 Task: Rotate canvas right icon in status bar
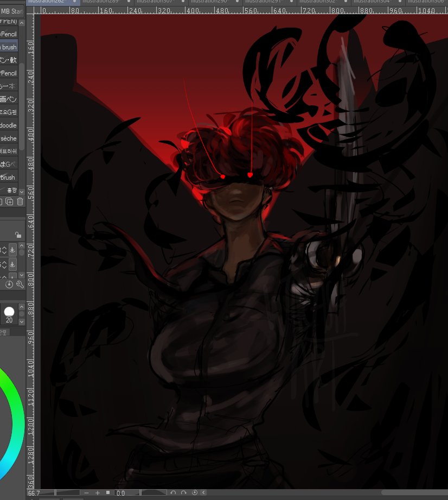184,492
